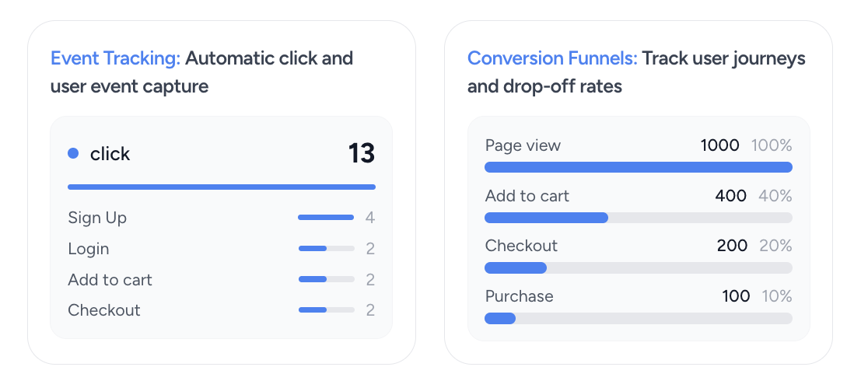Image resolution: width=868 pixels, height=381 pixels.
Task: Click Add to cart in Event Tracking
Action: coord(110,280)
